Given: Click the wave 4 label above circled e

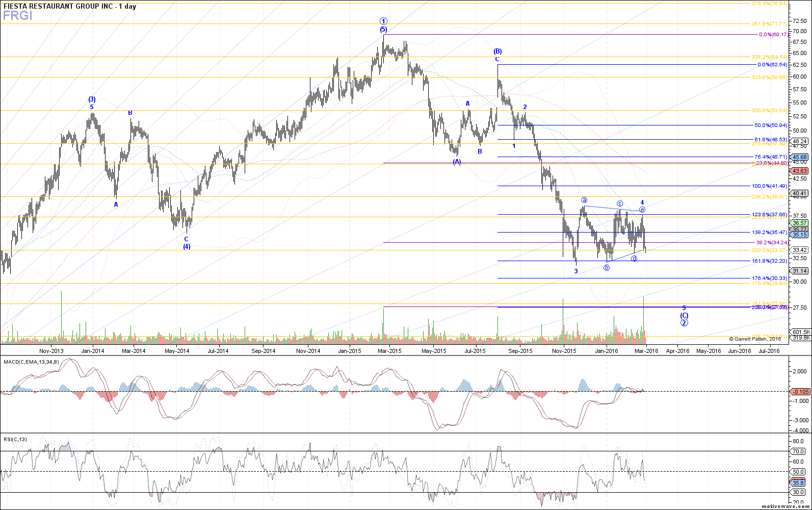Looking at the screenshot, I should (x=642, y=202).
